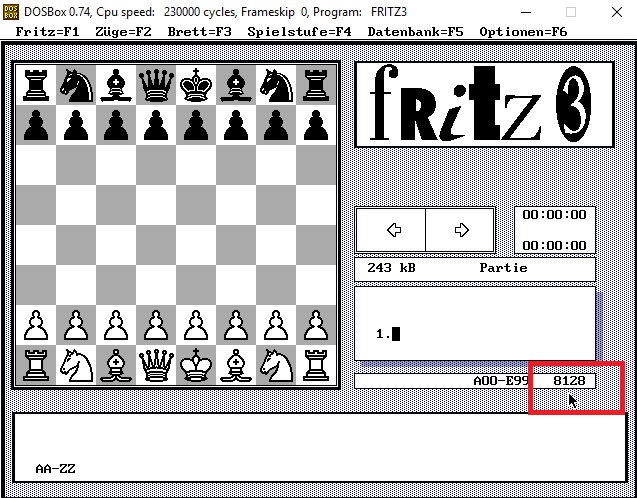Click the Partie status label
Image resolution: width=637 pixels, height=498 pixels.
[503, 268]
